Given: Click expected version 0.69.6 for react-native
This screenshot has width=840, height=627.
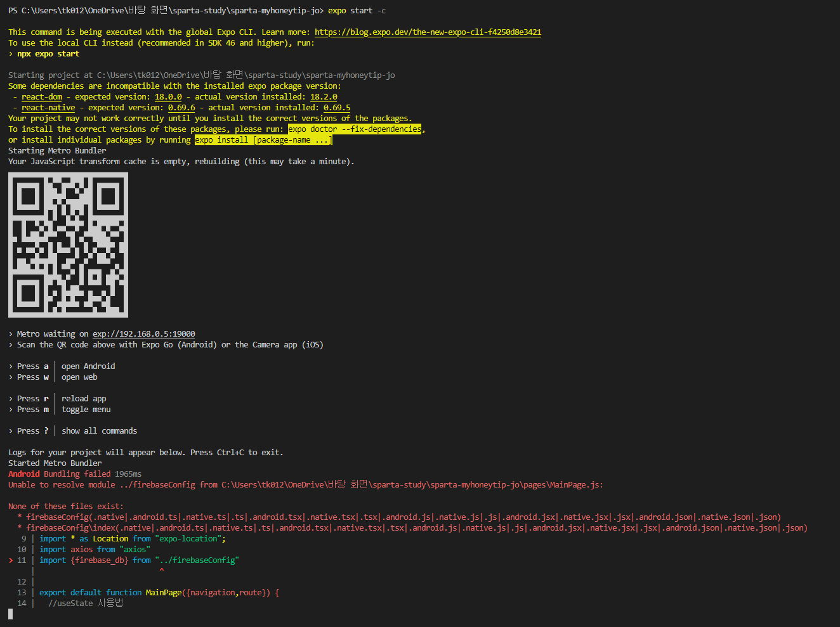Looking at the screenshot, I should pos(181,108).
